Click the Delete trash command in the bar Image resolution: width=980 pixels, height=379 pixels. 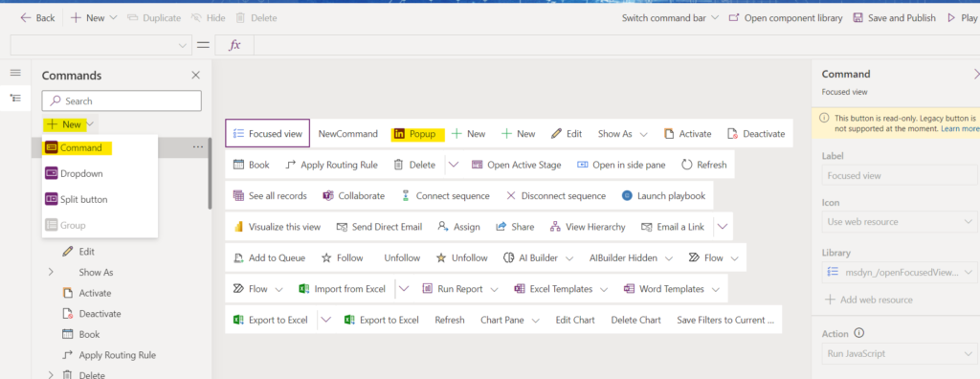414,165
